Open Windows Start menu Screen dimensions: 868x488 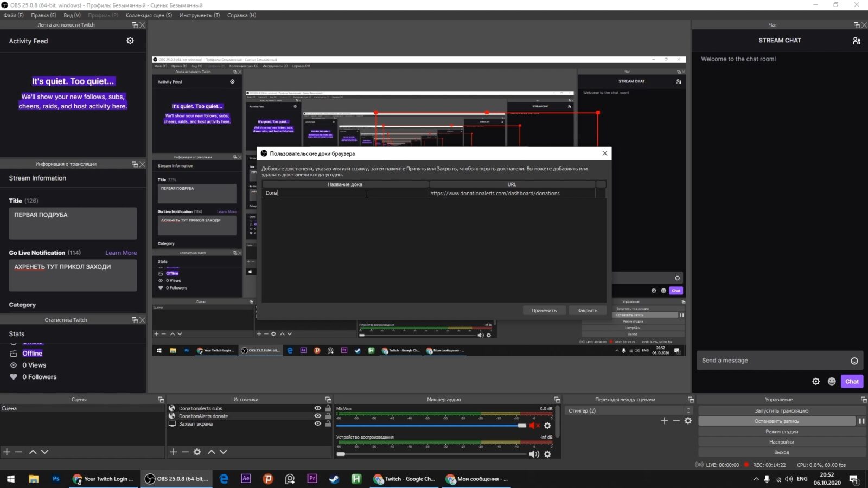pos(11,479)
